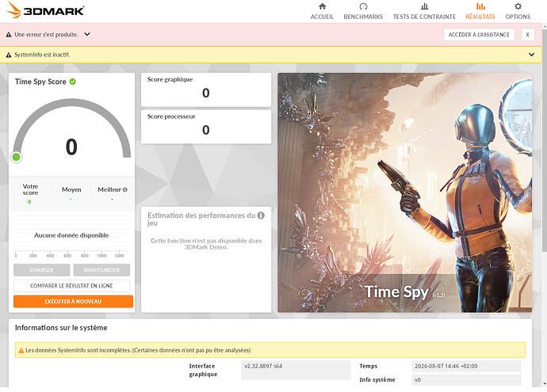This screenshot has height=392, width=547.
Task: Click 'Aucune donnée disponible' text
Action: [71, 235]
